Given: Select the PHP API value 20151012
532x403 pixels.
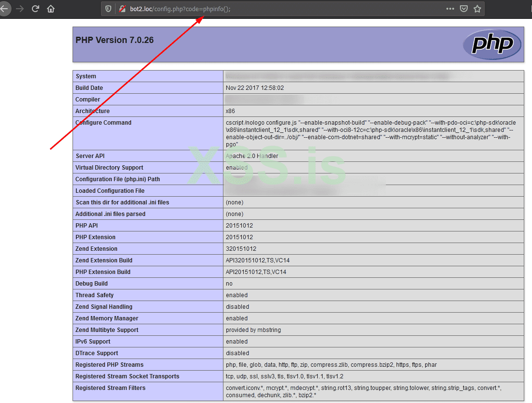Looking at the screenshot, I should click(x=239, y=225).
